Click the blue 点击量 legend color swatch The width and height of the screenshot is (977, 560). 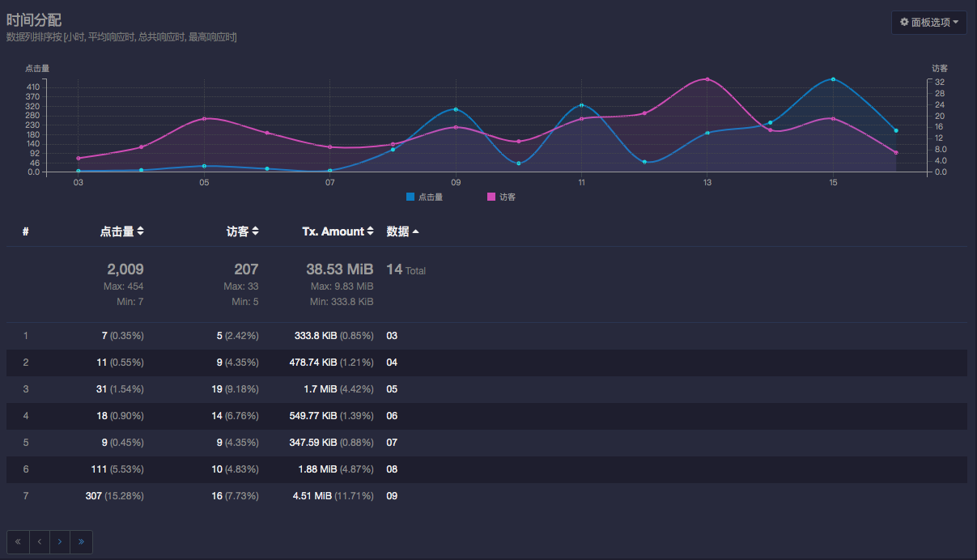(x=409, y=197)
